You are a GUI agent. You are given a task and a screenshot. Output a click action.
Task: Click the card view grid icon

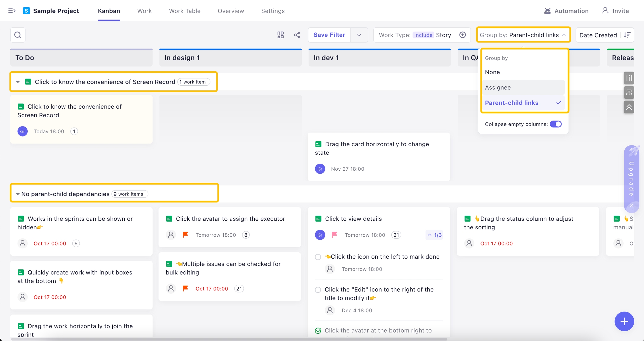click(280, 35)
